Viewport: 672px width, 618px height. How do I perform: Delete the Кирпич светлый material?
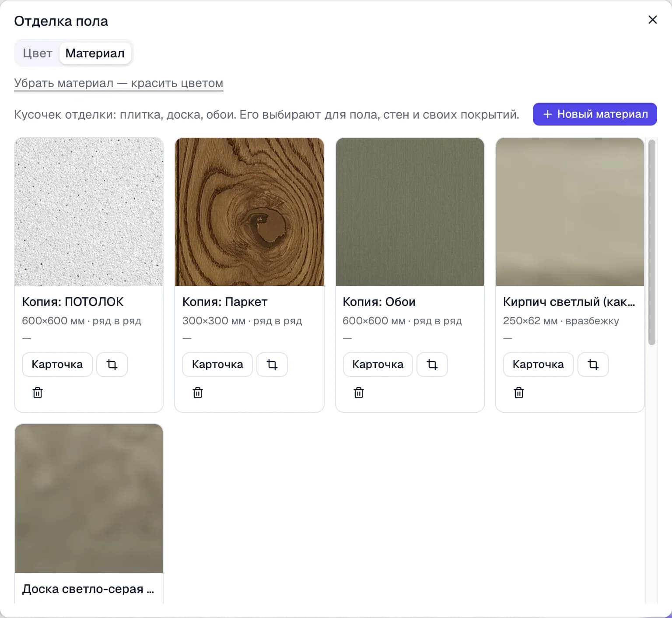pos(519,393)
